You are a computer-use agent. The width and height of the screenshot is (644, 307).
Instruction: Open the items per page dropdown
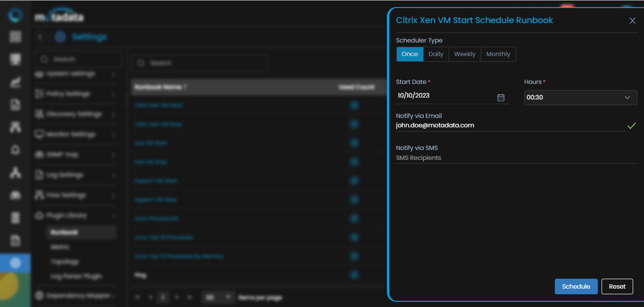[x=217, y=297]
